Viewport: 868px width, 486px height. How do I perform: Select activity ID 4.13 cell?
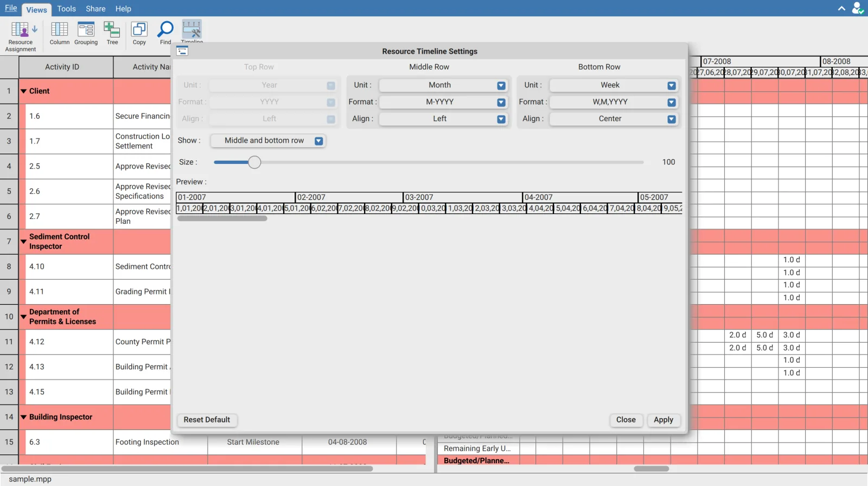click(69, 367)
